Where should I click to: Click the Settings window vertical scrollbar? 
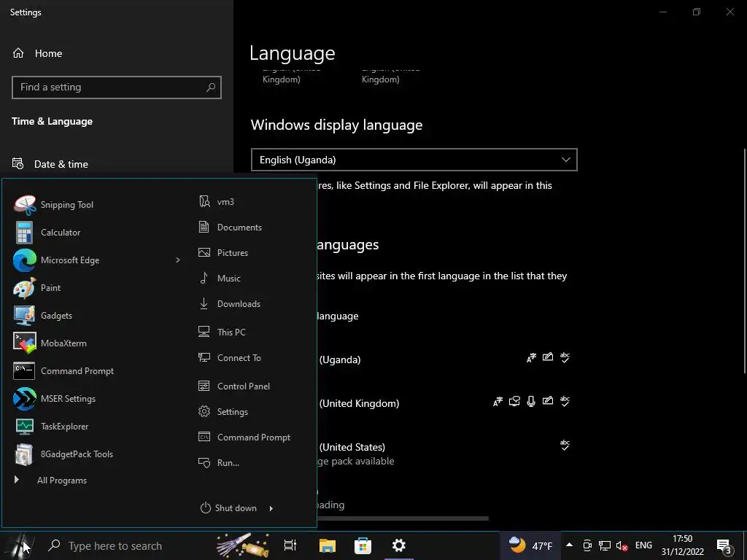pos(744,261)
